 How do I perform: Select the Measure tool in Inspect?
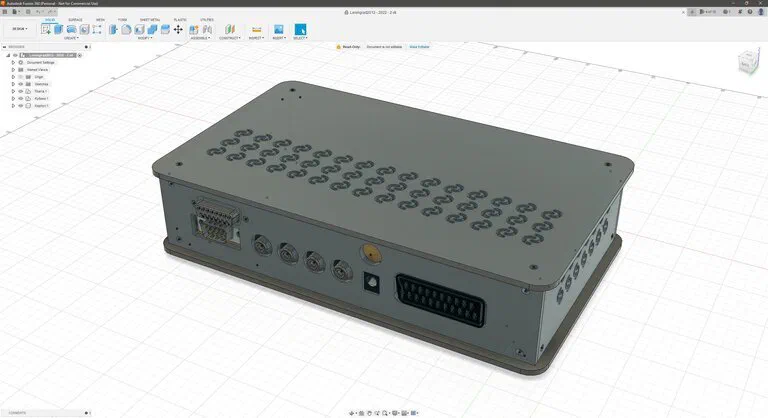(256, 30)
